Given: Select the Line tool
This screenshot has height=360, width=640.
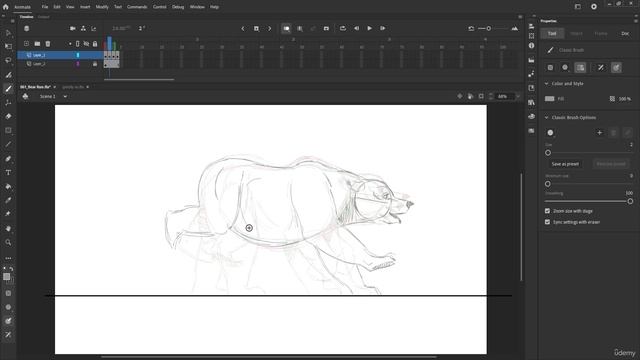Looking at the screenshot, I should pyautogui.click(x=8, y=144).
